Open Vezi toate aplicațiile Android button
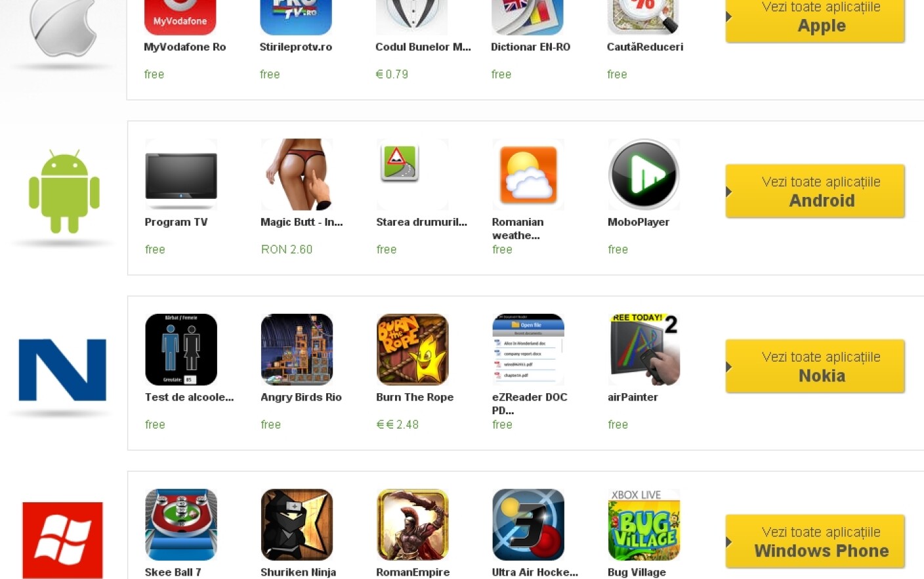This screenshot has height=579, width=924. tap(815, 191)
